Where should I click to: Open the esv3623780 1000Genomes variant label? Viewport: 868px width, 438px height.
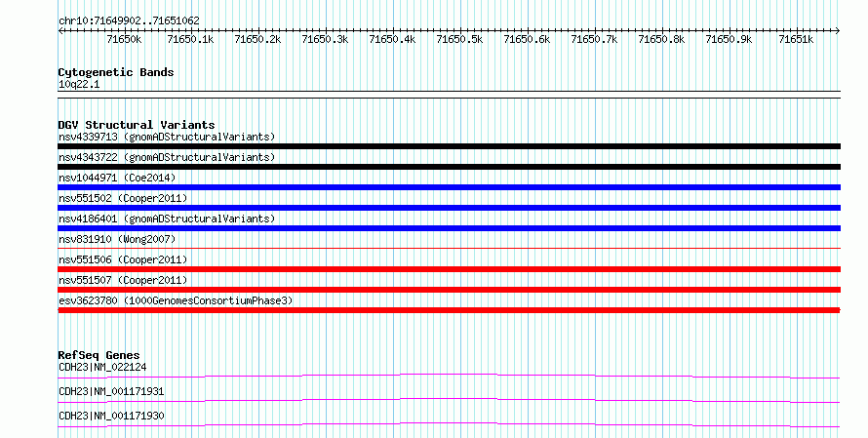(x=176, y=300)
